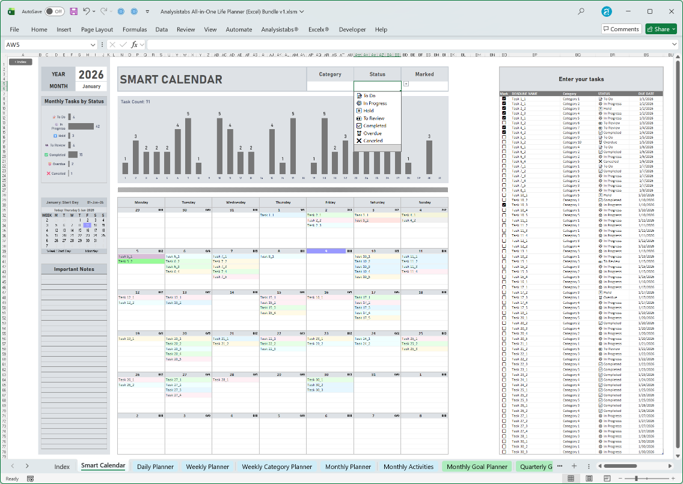Image resolution: width=683 pixels, height=484 pixels.
Task: Expand the formula bar chevron
Action: coord(674,44)
